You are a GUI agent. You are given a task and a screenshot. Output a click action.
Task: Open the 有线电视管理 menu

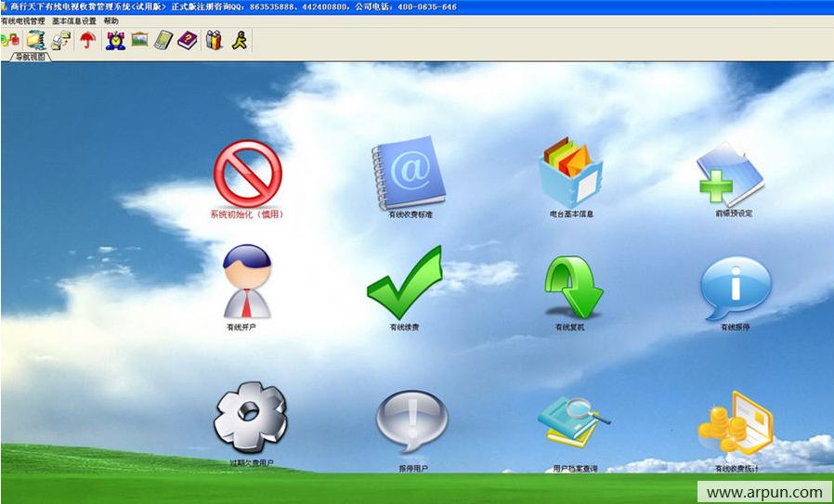tap(23, 20)
